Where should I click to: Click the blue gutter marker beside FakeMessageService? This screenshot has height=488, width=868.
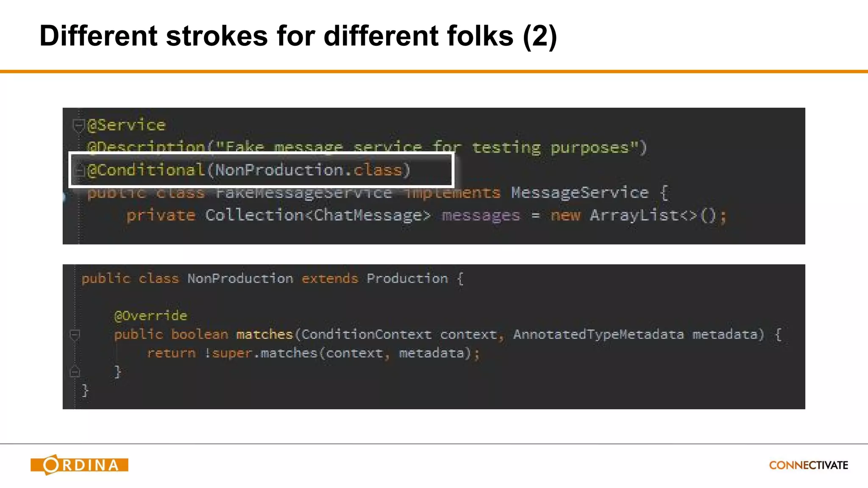pyautogui.click(x=64, y=196)
